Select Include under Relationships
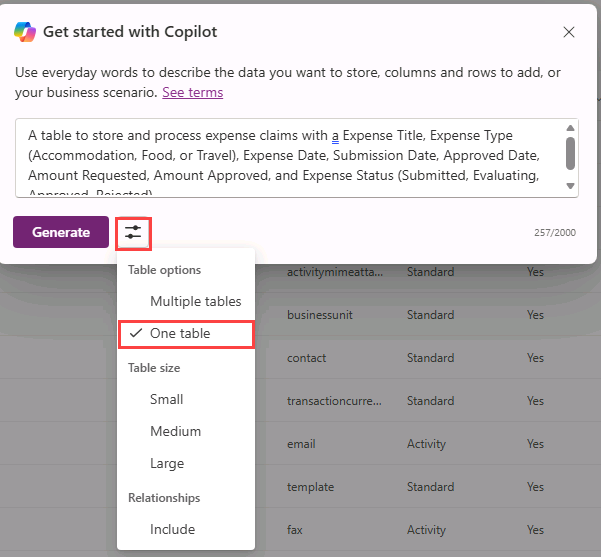 pyautogui.click(x=186, y=529)
